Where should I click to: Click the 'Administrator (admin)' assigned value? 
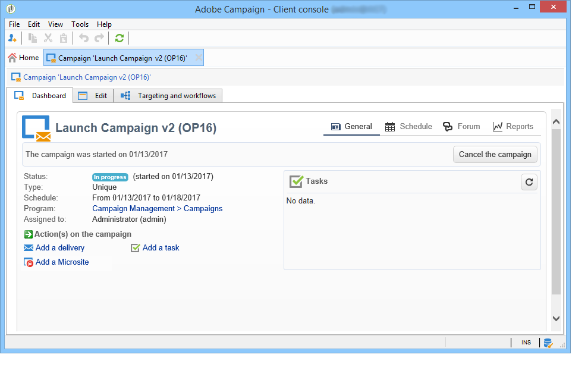[x=130, y=220]
